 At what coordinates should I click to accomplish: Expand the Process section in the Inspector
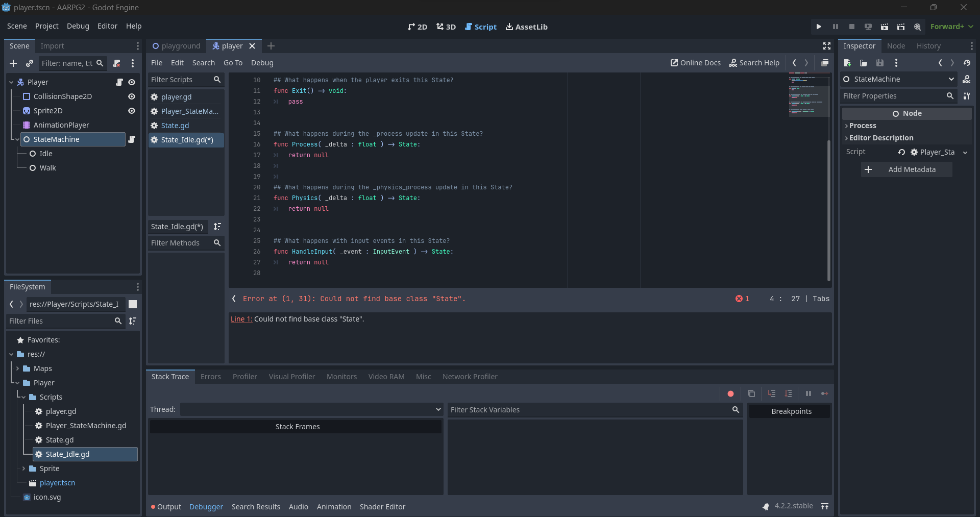(x=863, y=126)
